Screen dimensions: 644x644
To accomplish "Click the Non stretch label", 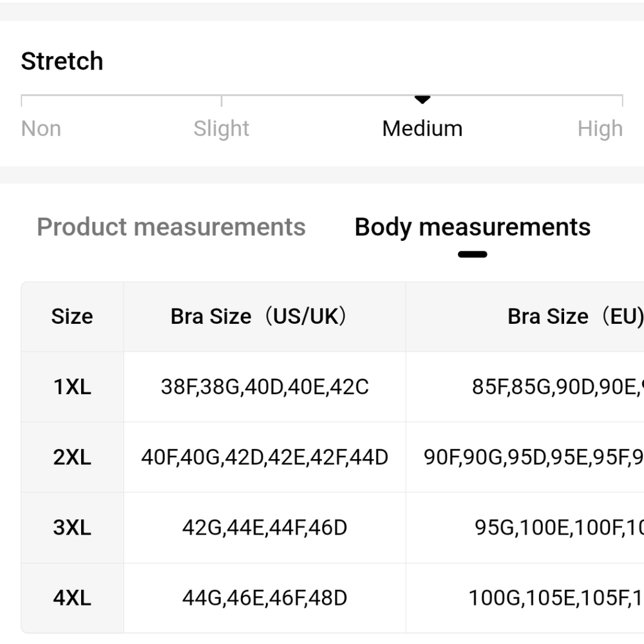I will pyautogui.click(x=41, y=129).
